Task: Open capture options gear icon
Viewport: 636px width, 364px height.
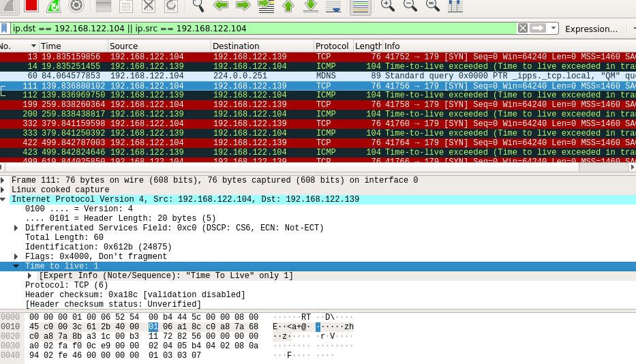Action: pyautogui.click(x=76, y=5)
